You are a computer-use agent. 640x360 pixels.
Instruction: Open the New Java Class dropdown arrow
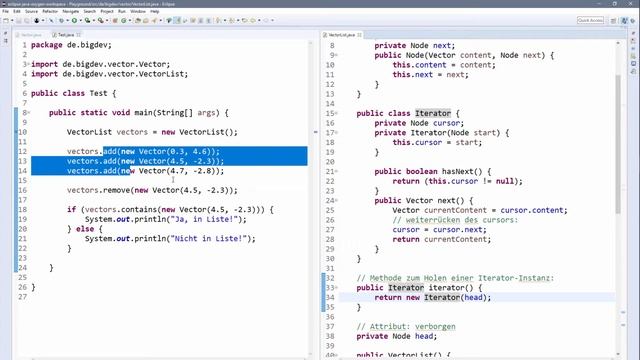click(x=130, y=20)
